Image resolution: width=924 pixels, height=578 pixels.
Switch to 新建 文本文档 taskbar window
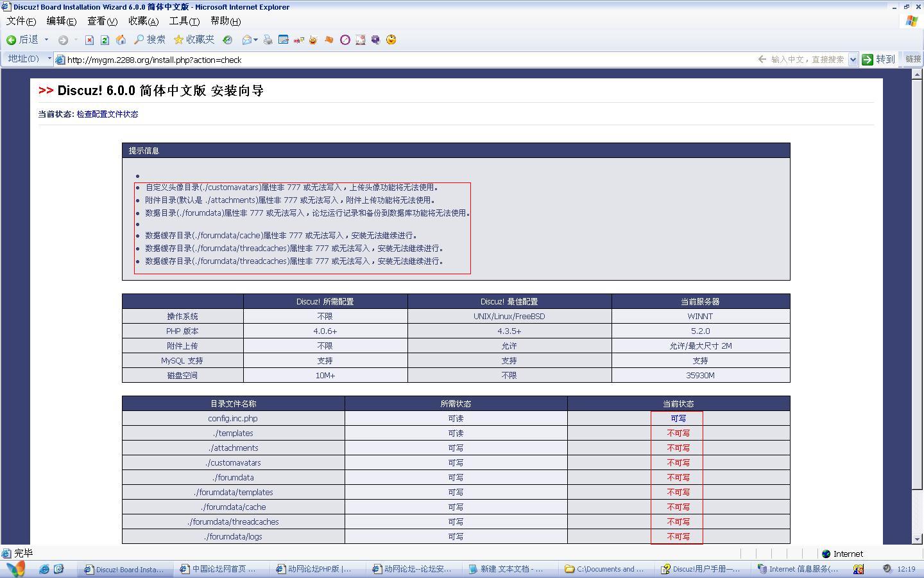click(511, 569)
